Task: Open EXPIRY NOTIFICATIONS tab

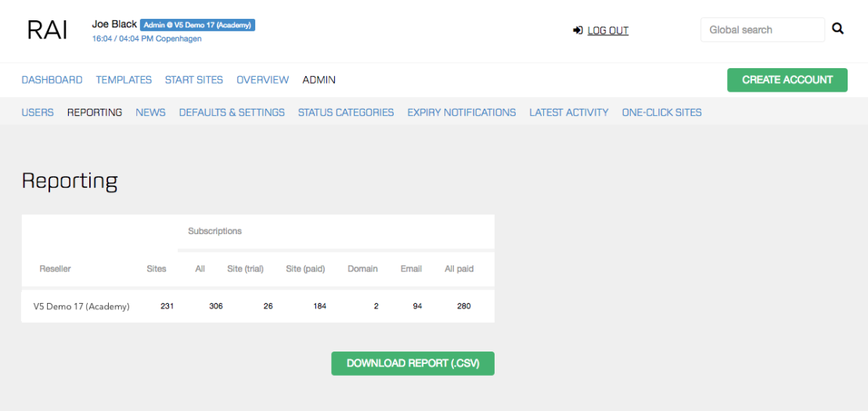Action: coord(462,113)
